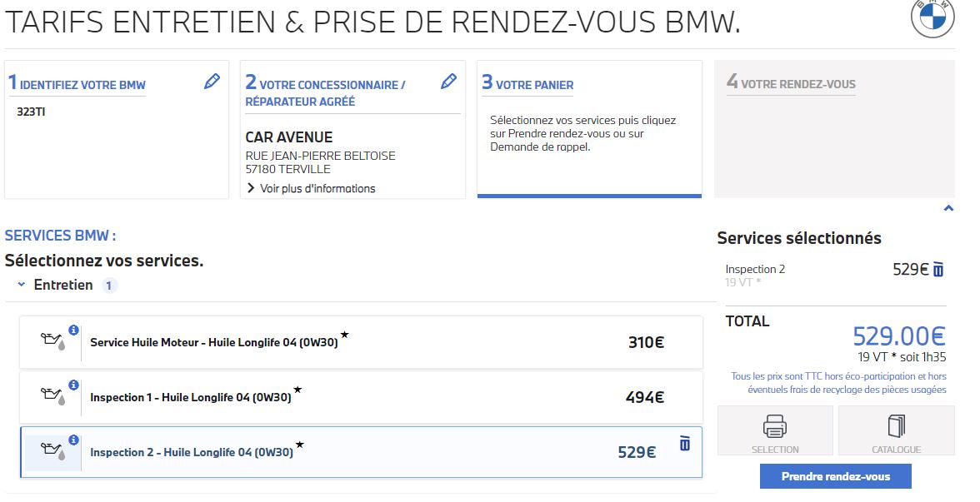
Task: Show info for Inspection 2 service
Action: (73, 440)
